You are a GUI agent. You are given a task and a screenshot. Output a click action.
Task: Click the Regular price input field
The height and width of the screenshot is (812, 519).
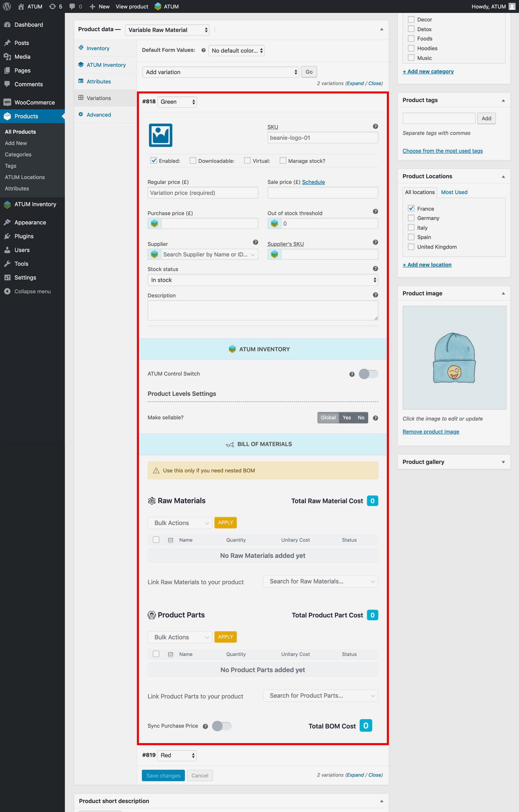coord(202,193)
